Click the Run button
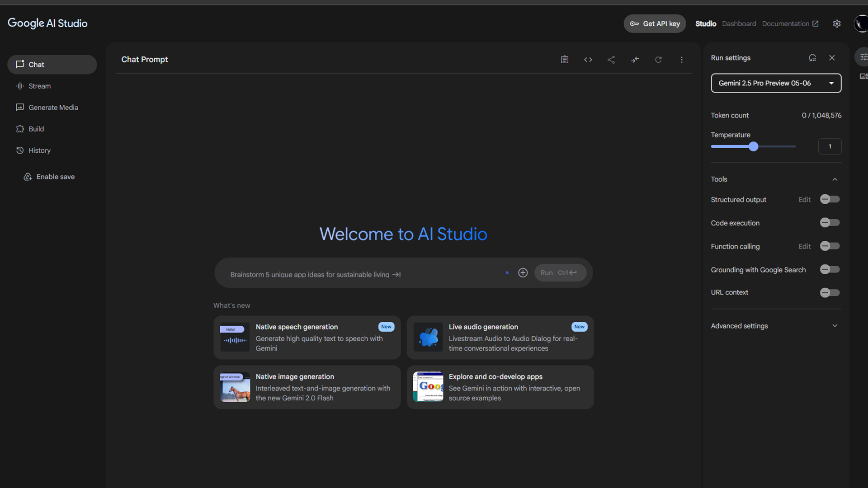 point(560,273)
